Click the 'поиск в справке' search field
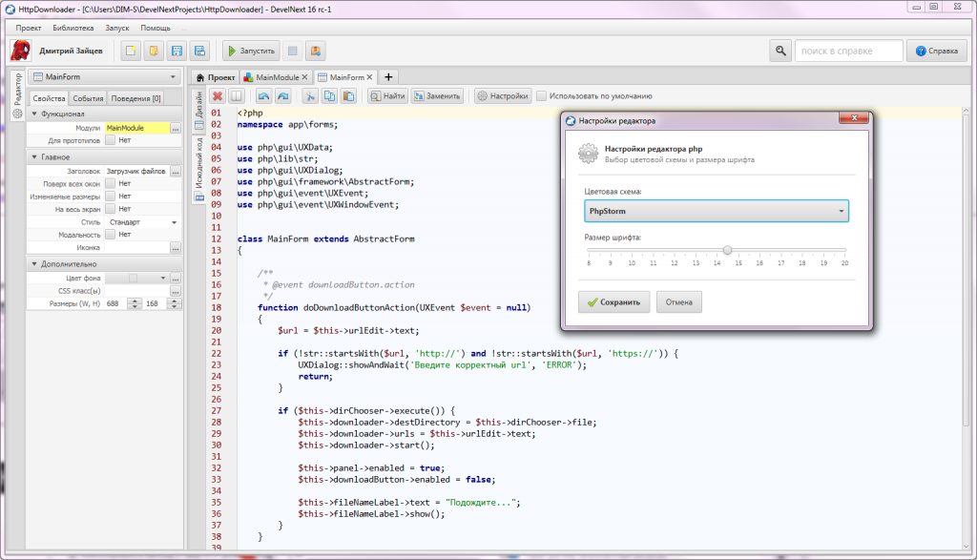 tap(848, 51)
